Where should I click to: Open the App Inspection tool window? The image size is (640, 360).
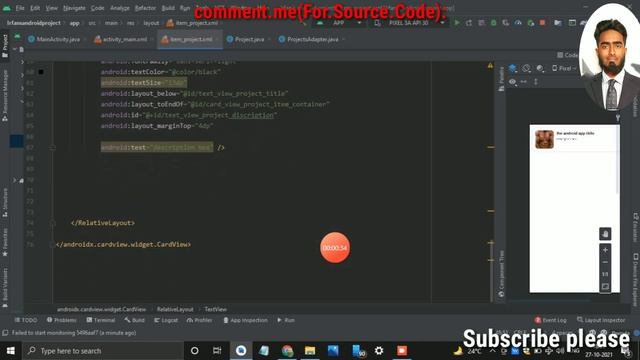click(x=245, y=320)
